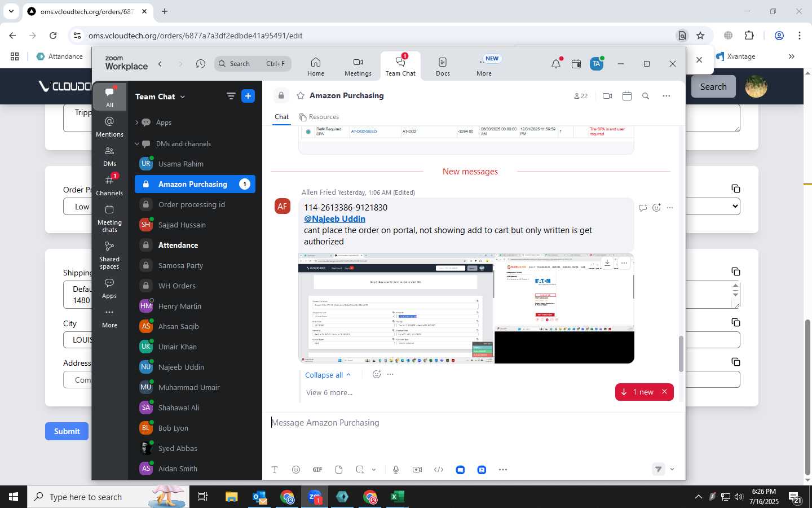
Task: Open channel header more options ellipsis
Action: (667, 96)
